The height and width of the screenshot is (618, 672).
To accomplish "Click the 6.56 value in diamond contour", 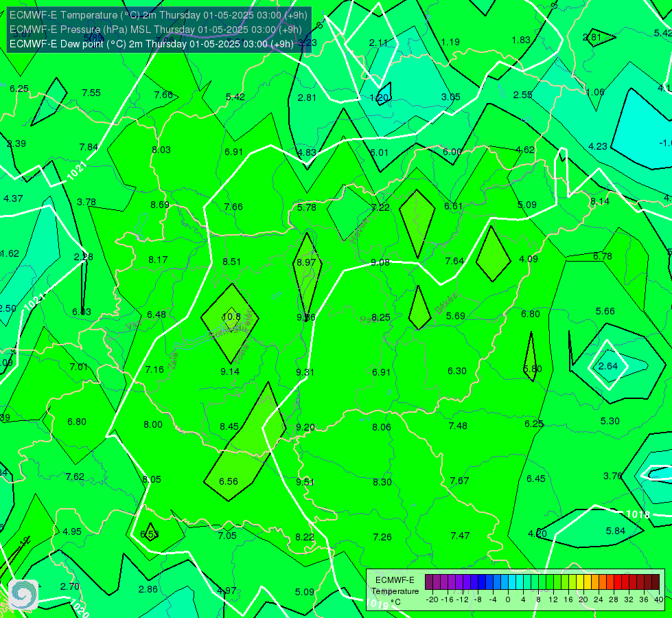I will click(229, 481).
